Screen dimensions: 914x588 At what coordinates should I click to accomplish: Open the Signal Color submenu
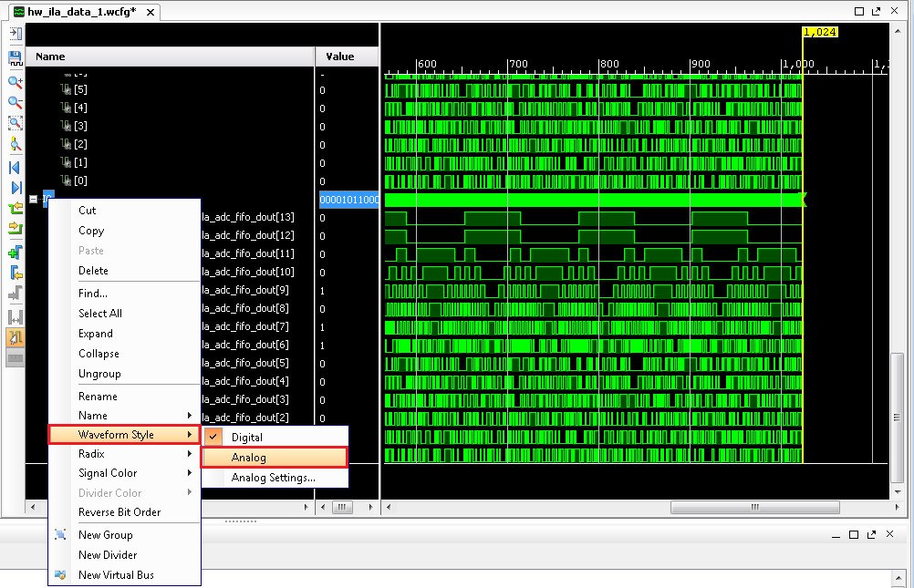tap(125, 473)
